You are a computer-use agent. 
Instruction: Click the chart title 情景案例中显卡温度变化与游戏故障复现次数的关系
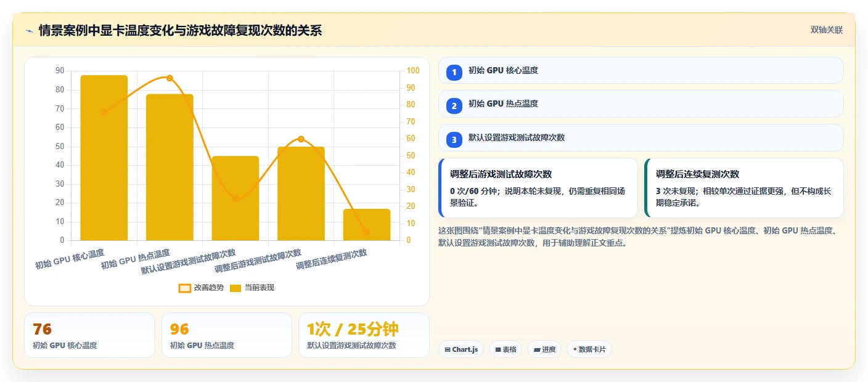pyautogui.click(x=180, y=31)
